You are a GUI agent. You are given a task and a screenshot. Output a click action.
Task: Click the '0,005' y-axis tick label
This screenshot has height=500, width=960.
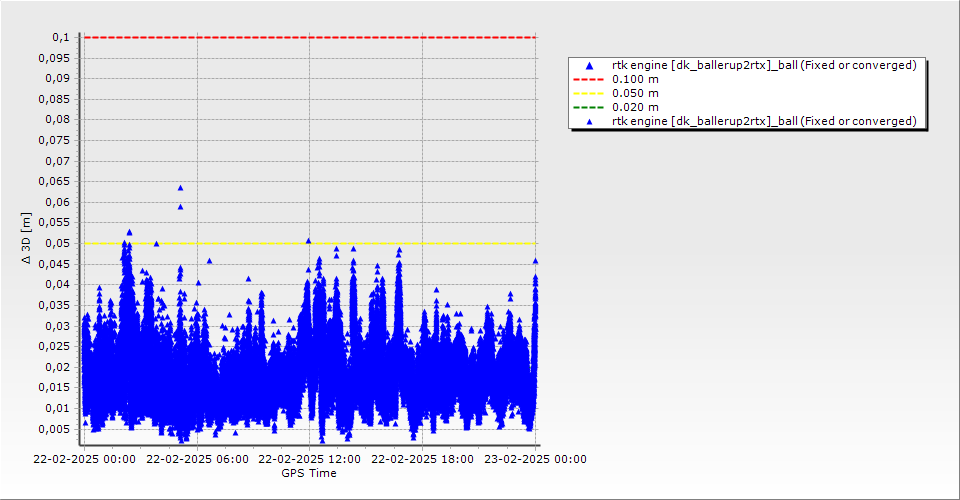click(54, 428)
